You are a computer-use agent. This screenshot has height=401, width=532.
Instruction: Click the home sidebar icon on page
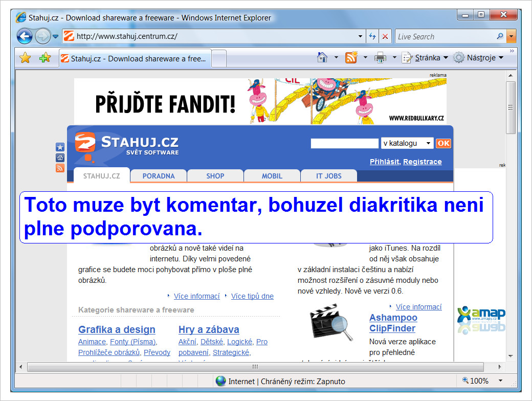click(x=60, y=158)
